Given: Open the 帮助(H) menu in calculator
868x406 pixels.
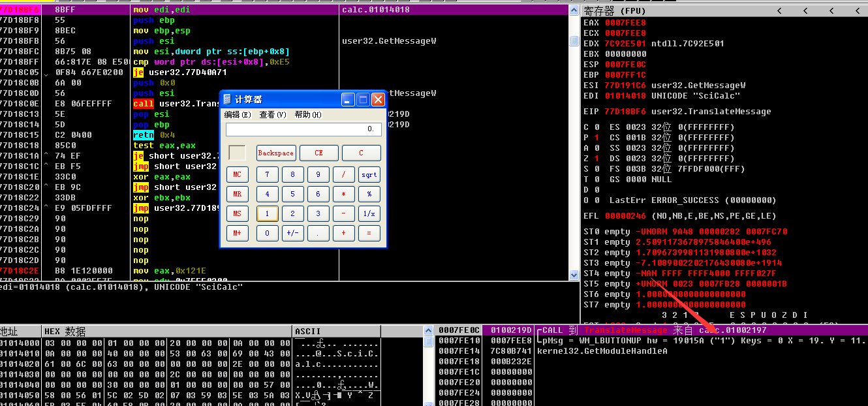Looking at the screenshot, I should pos(308,115).
